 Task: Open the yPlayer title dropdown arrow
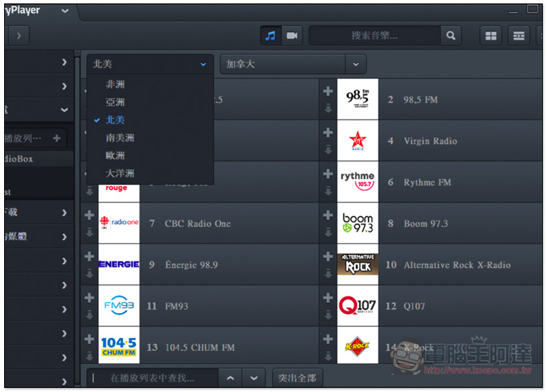tap(64, 11)
